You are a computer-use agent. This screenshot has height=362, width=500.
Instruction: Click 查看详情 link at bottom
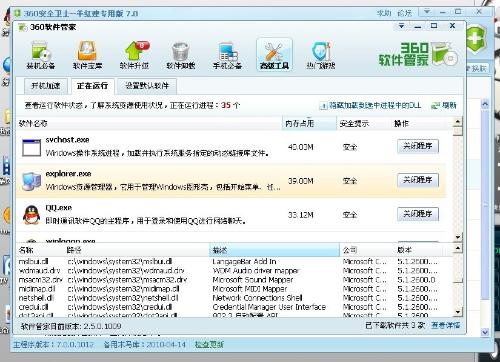446,325
